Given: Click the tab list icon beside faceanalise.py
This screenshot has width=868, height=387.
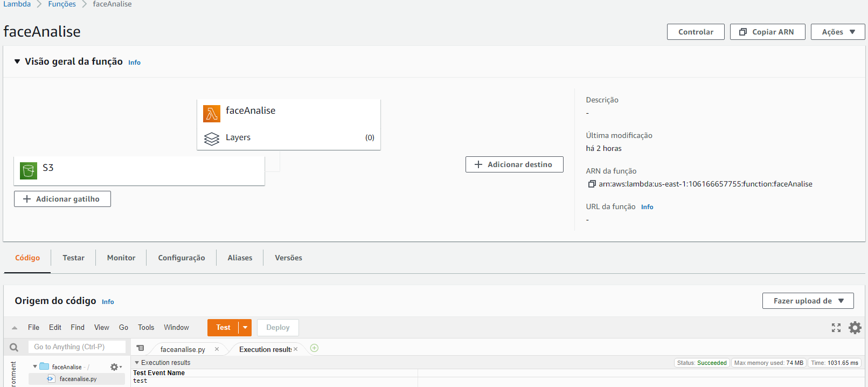Looking at the screenshot, I should coord(140,348).
